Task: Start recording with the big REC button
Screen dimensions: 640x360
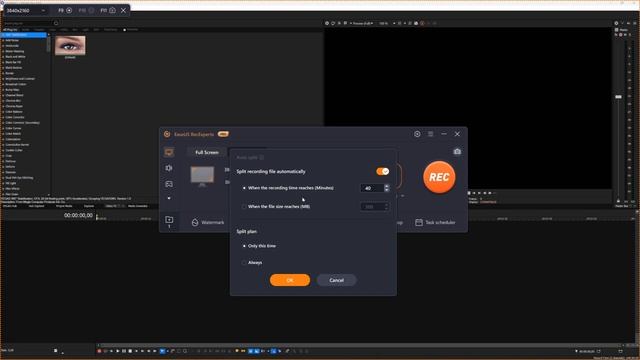Action: click(439, 177)
